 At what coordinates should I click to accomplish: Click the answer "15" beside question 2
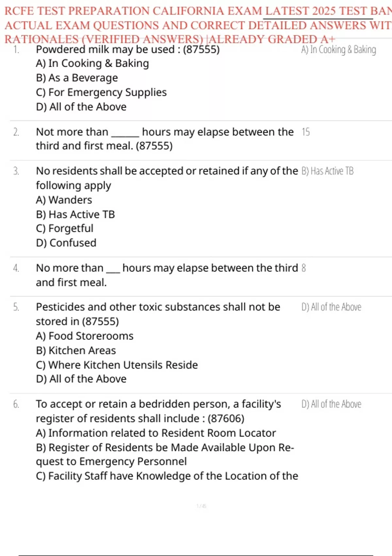(306, 132)
